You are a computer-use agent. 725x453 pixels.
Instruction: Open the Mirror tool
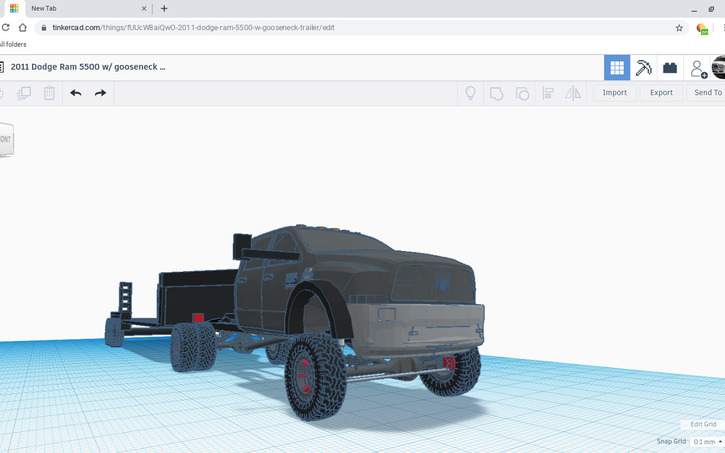click(573, 93)
